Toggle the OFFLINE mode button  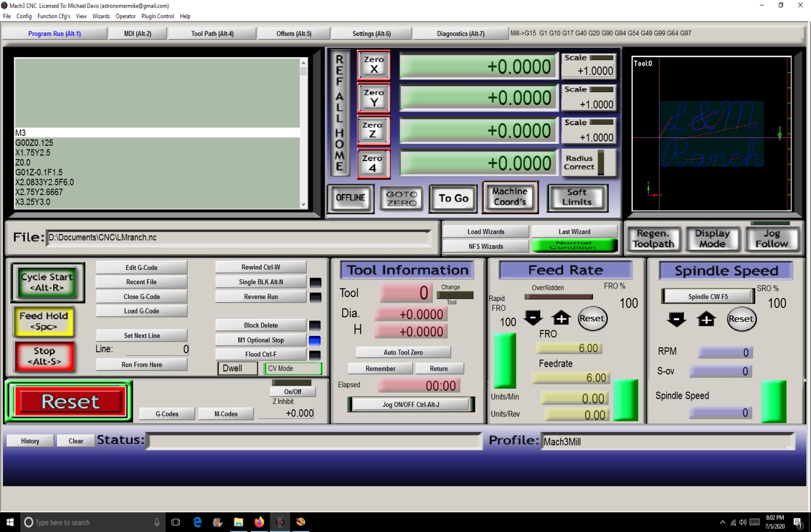350,198
